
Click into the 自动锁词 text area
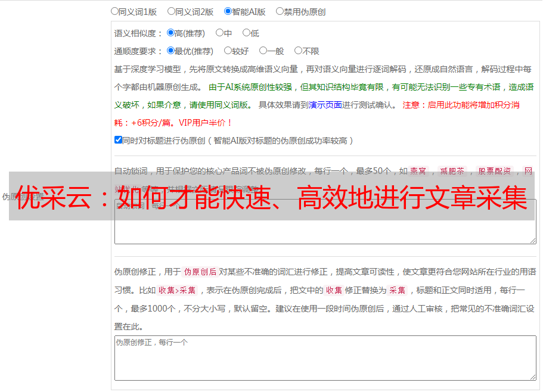tap(325, 222)
